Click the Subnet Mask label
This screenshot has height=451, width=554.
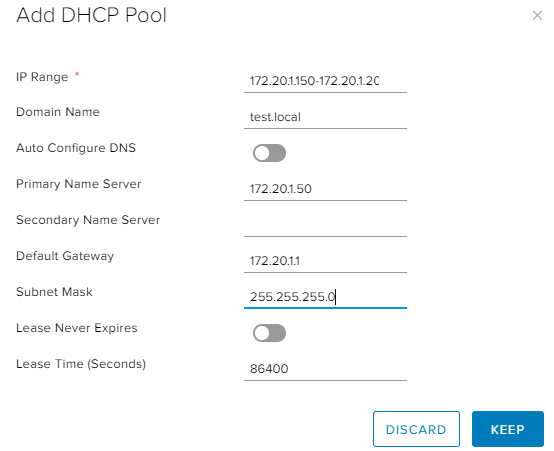[54, 292]
